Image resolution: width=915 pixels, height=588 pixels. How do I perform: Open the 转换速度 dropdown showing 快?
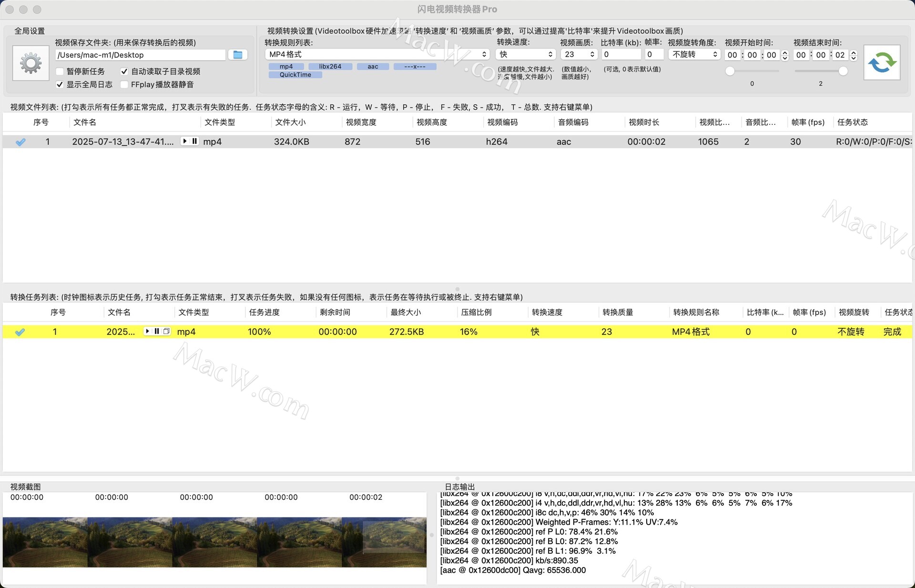coord(525,54)
